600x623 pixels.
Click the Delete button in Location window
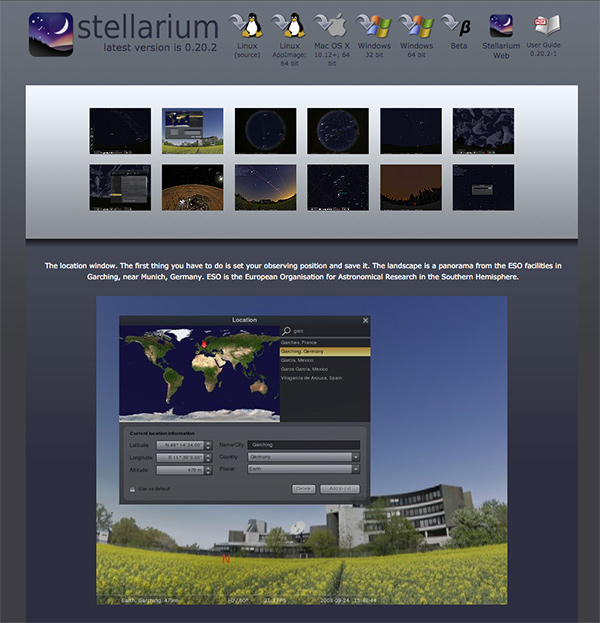tap(304, 489)
